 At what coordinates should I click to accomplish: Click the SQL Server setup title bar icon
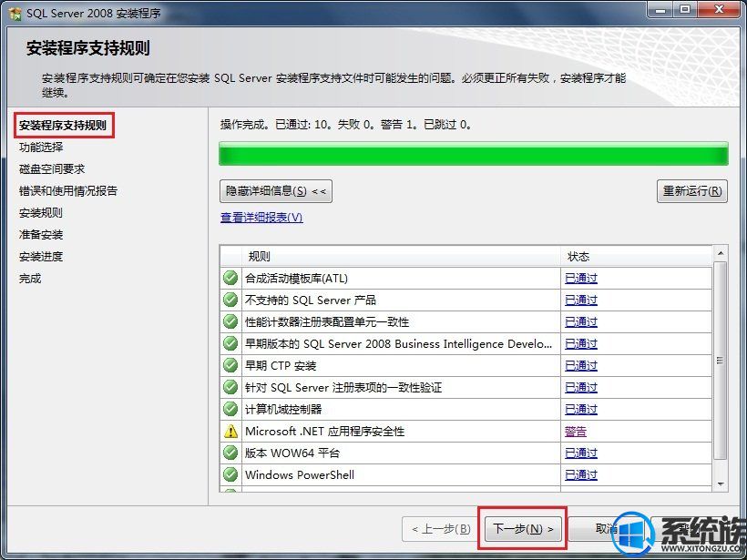(x=15, y=14)
